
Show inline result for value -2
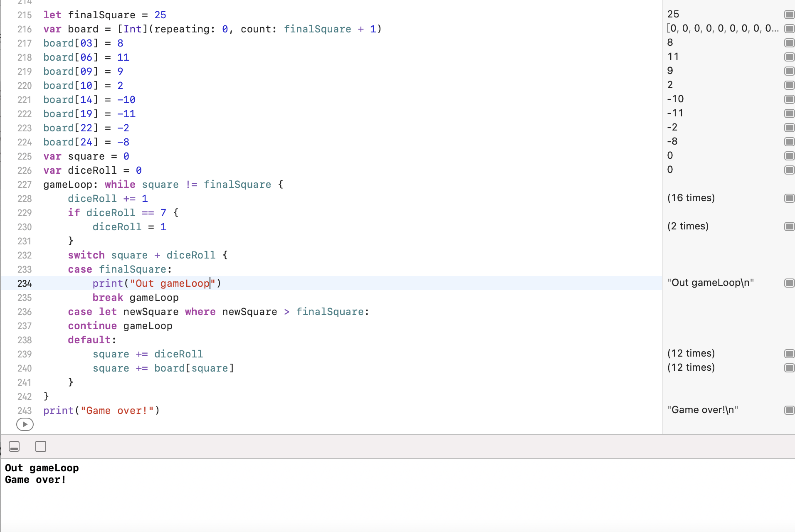pyautogui.click(x=789, y=128)
